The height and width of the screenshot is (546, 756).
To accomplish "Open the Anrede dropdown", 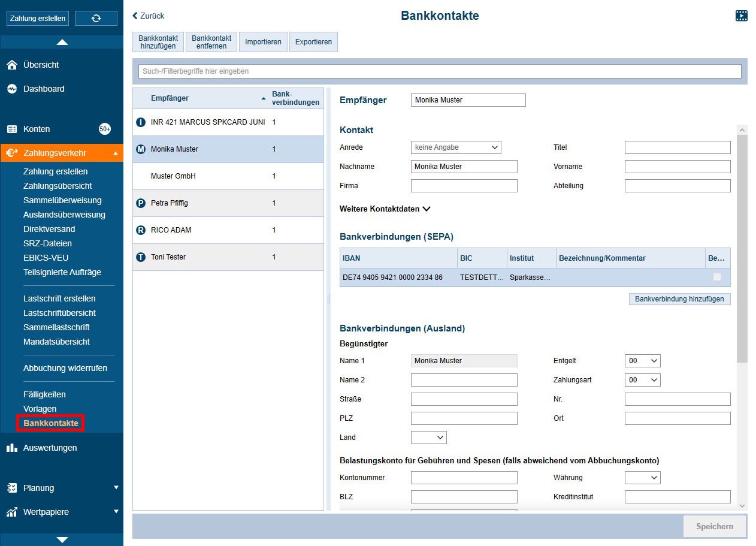I will point(456,147).
